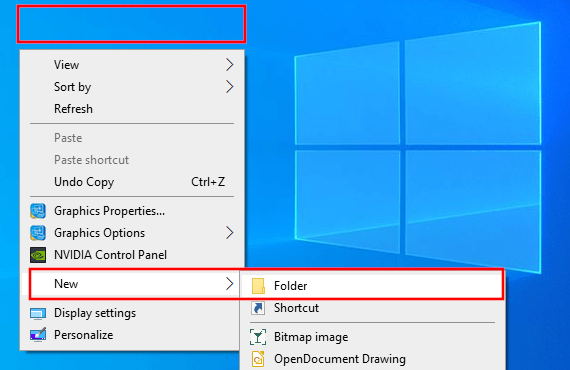The height and width of the screenshot is (370, 570).
Task: Click the Display settings monitor icon
Action: [38, 314]
